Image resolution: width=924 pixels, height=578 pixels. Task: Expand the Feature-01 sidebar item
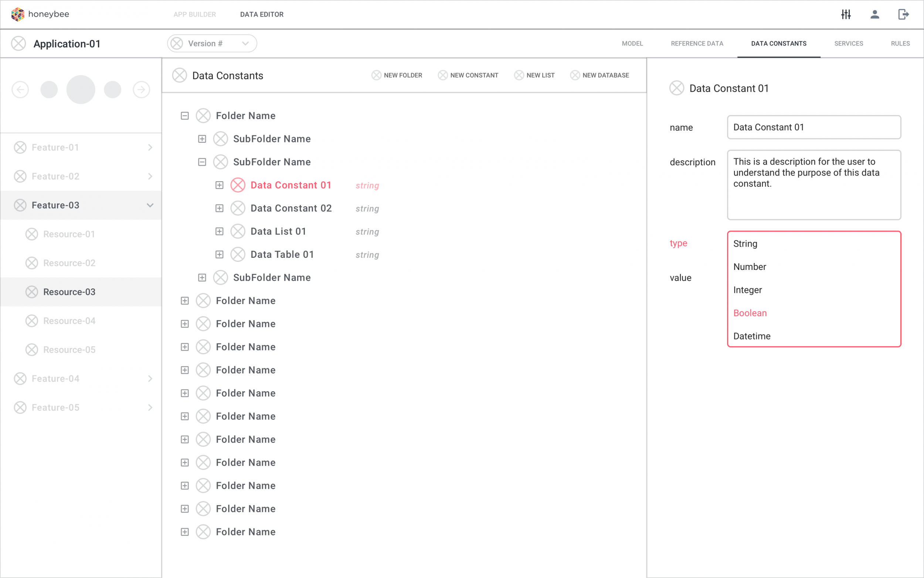[x=150, y=148]
